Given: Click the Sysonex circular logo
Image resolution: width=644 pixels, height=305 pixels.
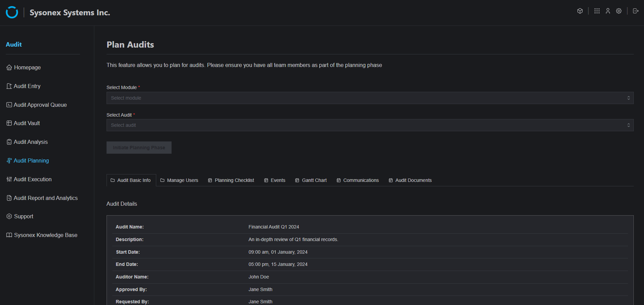Looking at the screenshot, I should tap(12, 12).
